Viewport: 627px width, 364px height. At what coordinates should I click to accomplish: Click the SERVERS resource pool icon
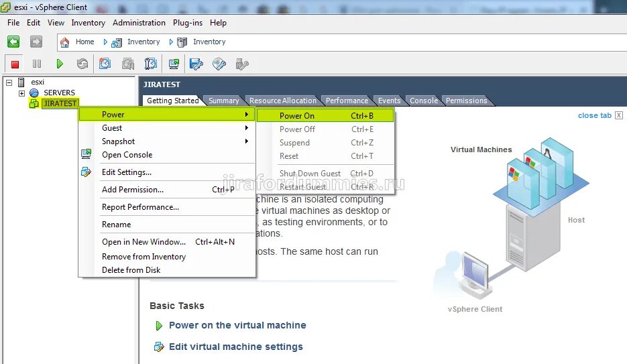(34, 93)
